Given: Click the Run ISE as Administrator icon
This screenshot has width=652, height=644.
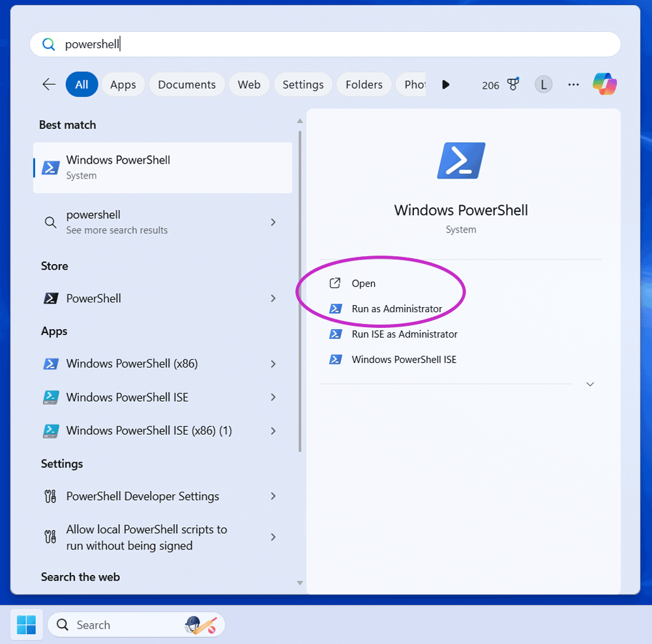Looking at the screenshot, I should coord(336,334).
